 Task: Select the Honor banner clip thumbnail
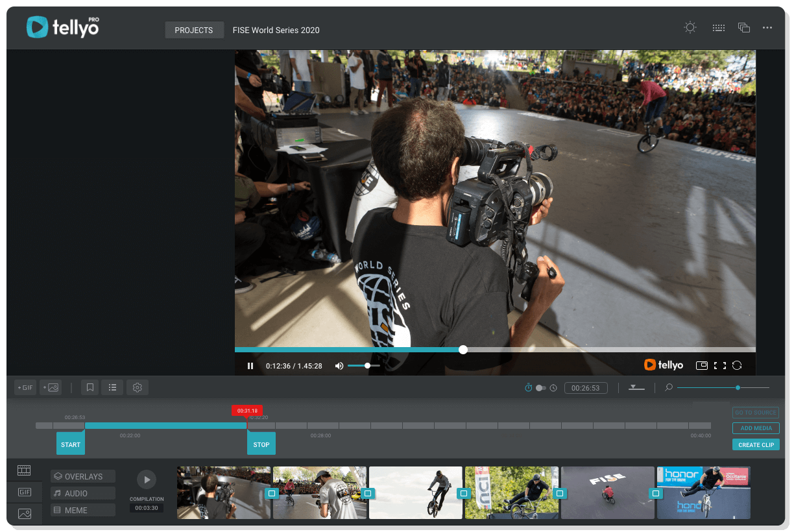pos(704,492)
